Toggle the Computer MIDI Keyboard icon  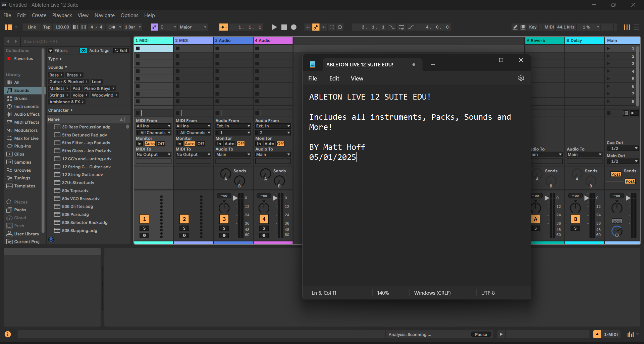tap(523, 27)
